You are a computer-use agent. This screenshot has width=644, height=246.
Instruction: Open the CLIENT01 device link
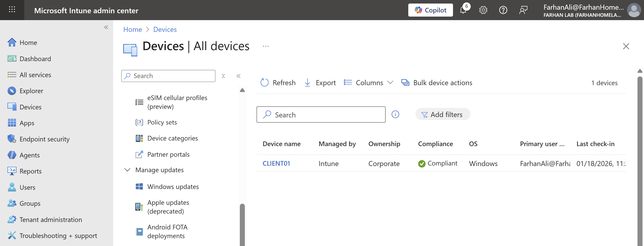pos(276,163)
